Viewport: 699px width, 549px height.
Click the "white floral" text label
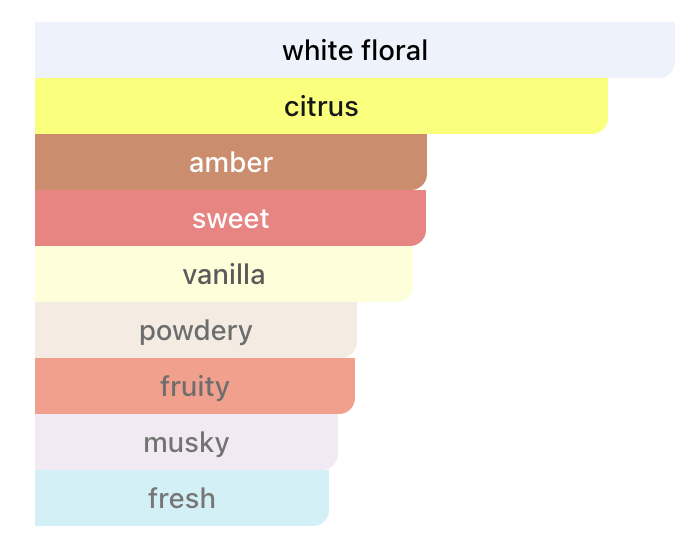point(355,50)
